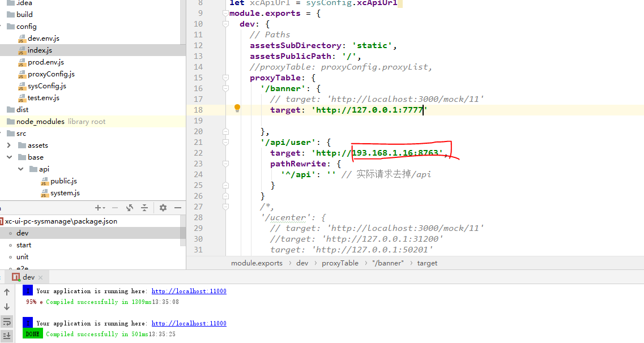
Task: Fold the dev block at line 10
Action: [225, 24]
